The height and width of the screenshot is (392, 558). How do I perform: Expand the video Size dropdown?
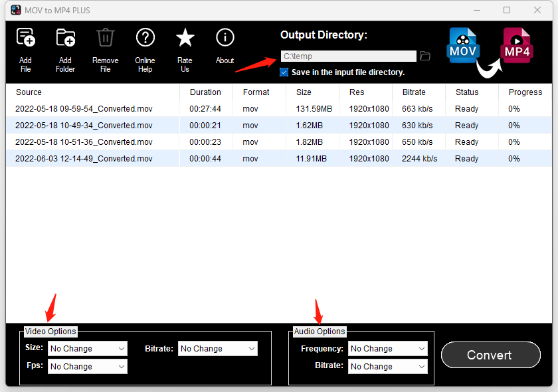(87, 348)
